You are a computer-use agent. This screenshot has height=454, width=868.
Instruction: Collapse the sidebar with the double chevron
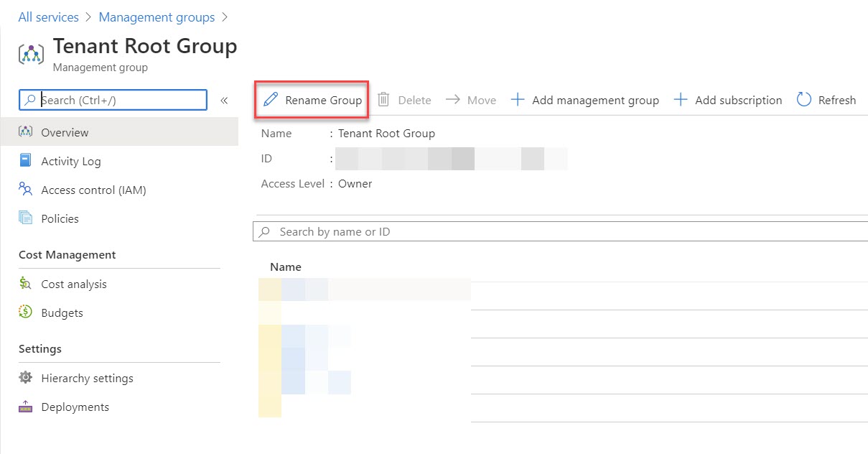223,101
